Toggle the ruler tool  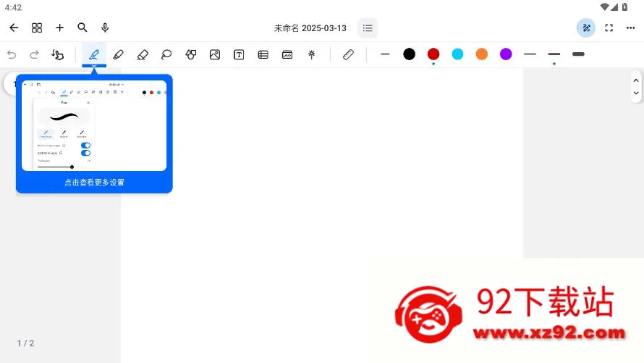coord(348,54)
